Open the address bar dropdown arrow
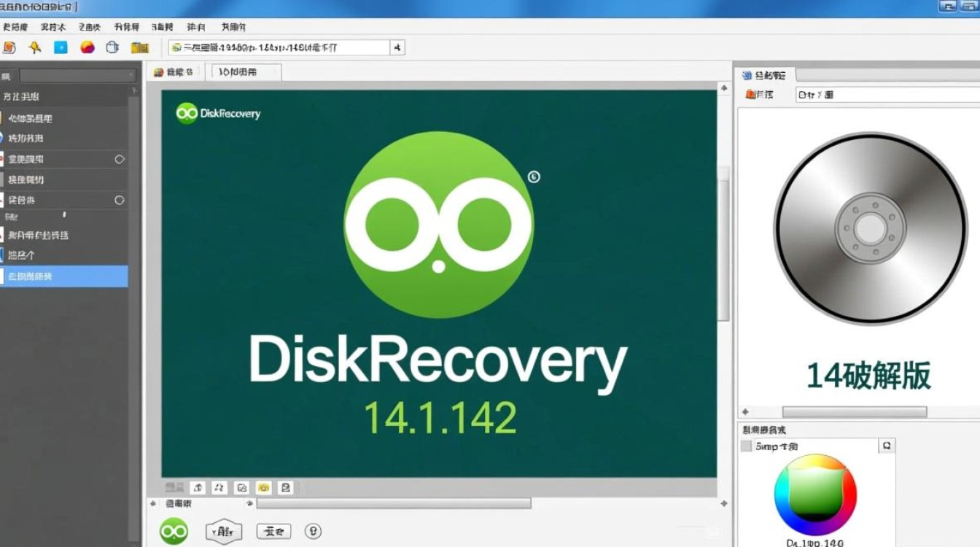The height and width of the screenshot is (547, 980). [x=397, y=47]
